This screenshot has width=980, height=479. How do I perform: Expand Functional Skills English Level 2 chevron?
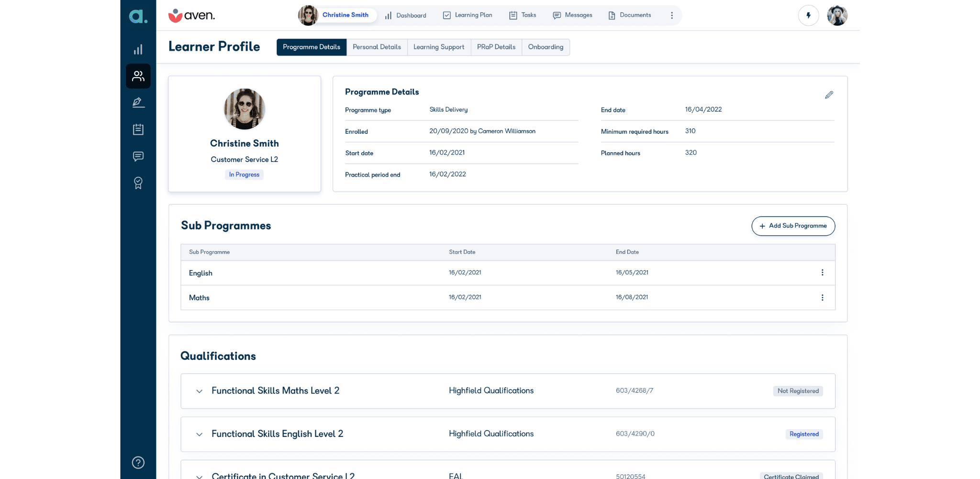click(x=200, y=434)
